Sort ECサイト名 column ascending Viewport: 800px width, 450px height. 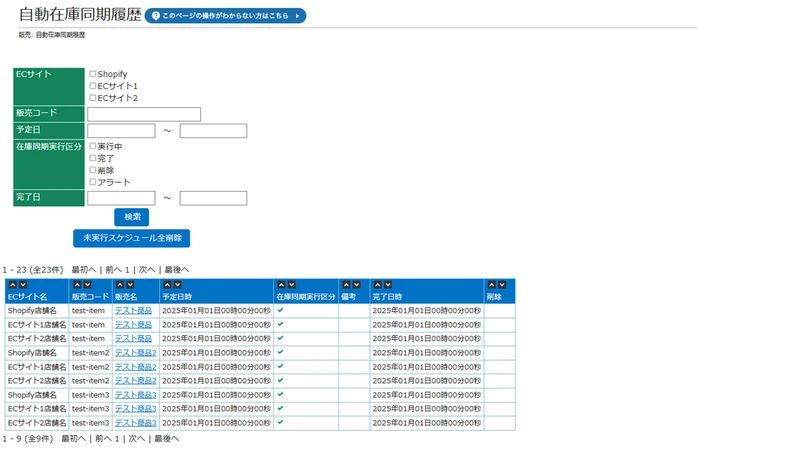[13, 285]
